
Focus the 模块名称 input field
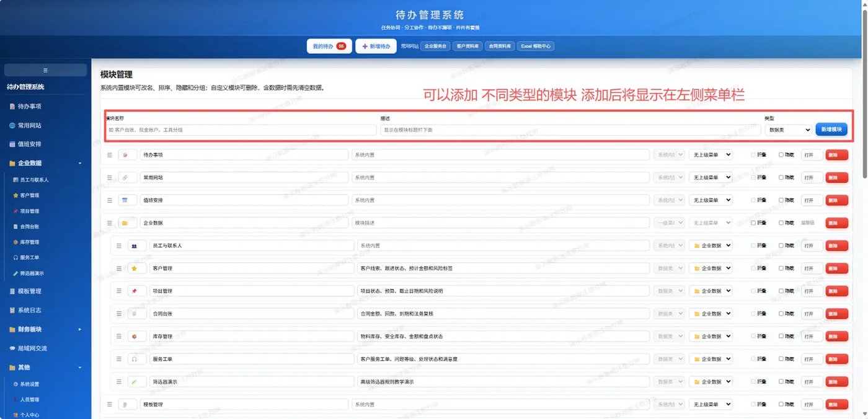241,130
